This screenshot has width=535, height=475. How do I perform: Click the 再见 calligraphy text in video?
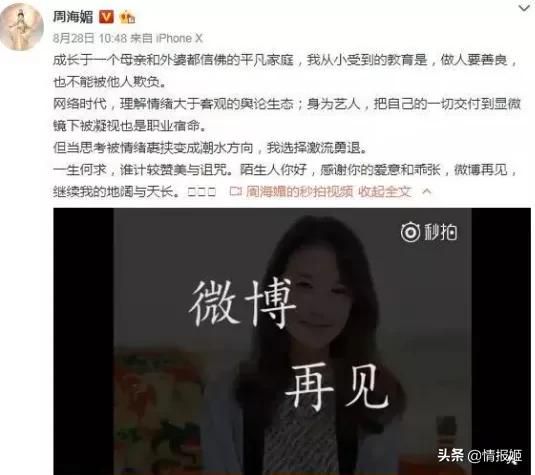(336, 387)
